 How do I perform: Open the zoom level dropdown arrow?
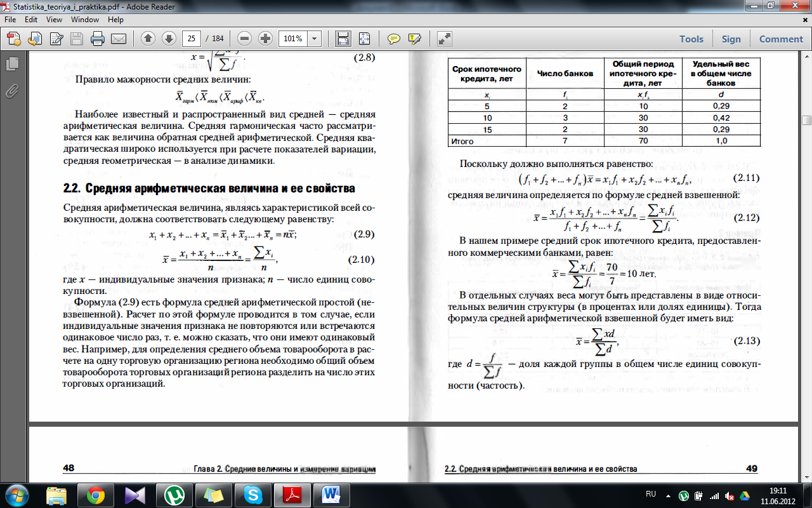314,39
